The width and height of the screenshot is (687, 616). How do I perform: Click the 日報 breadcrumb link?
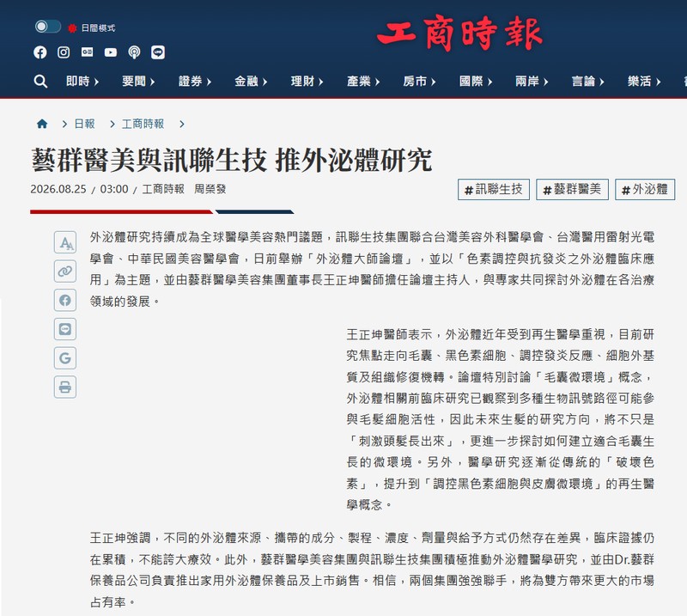pyautogui.click(x=84, y=124)
